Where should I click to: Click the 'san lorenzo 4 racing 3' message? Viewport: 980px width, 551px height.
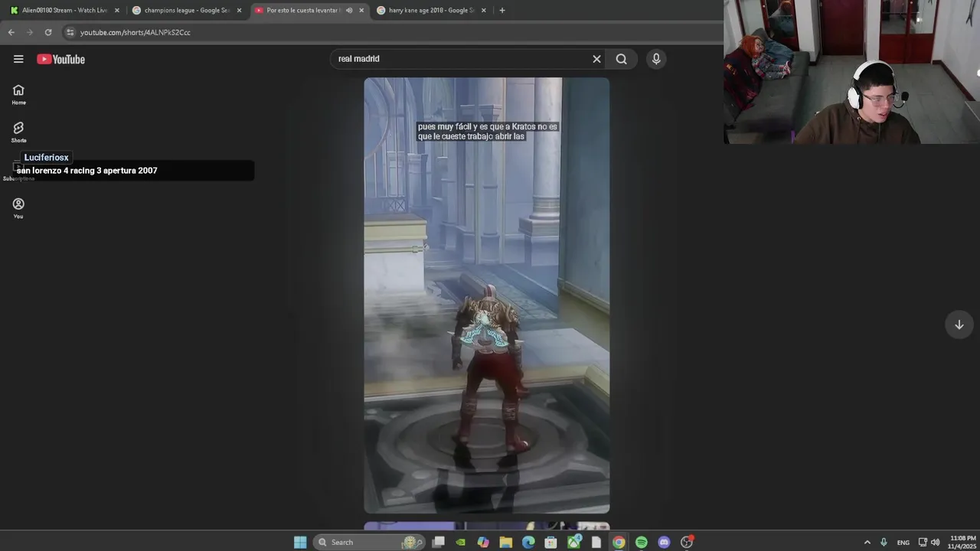[x=87, y=171]
